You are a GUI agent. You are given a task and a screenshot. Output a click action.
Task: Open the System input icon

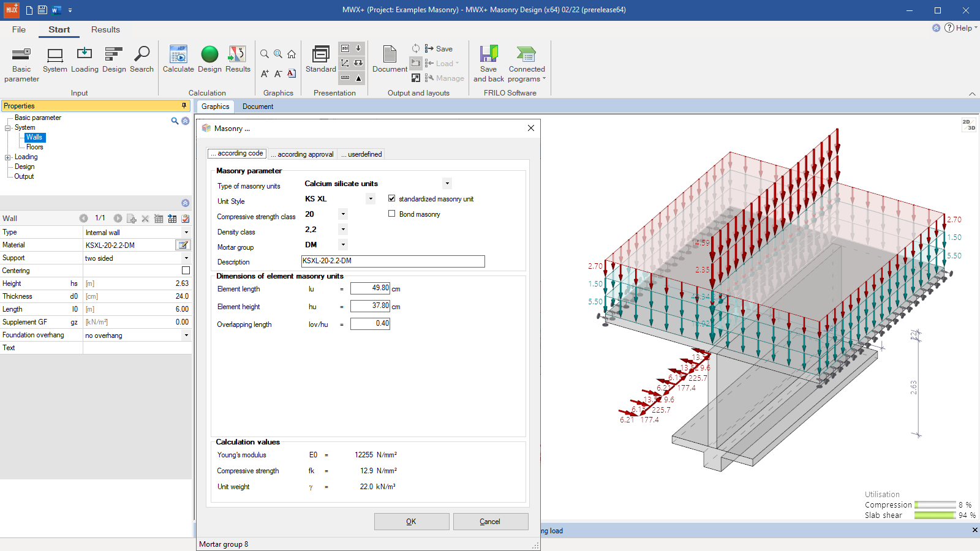[x=55, y=60]
